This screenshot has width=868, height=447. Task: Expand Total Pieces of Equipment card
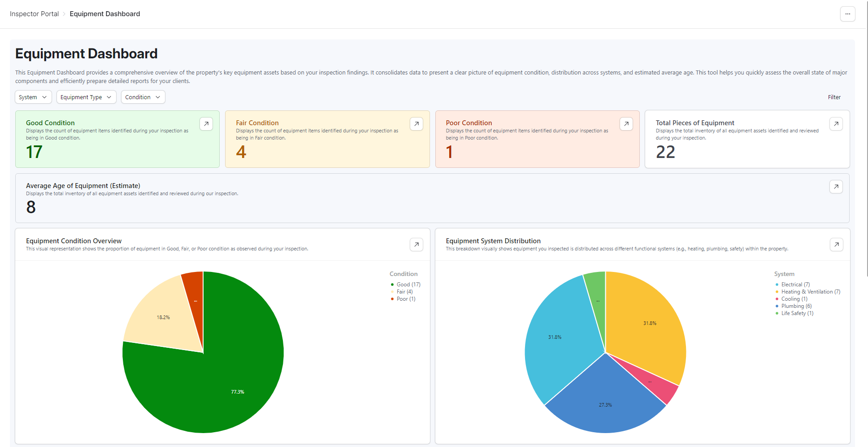[836, 124]
